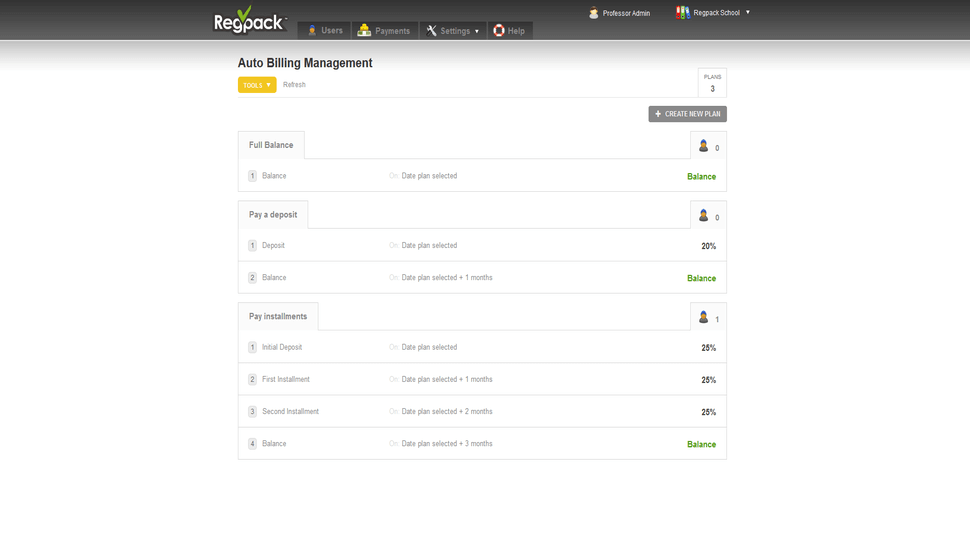Click Create New Plan button
Image resolution: width=970 pixels, height=545 pixels.
click(x=687, y=114)
